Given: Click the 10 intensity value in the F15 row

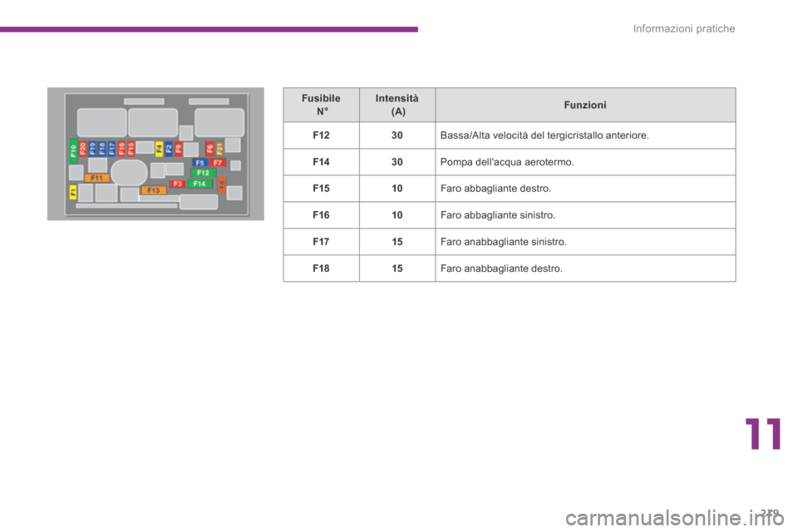Looking at the screenshot, I should pyautogui.click(x=397, y=189).
